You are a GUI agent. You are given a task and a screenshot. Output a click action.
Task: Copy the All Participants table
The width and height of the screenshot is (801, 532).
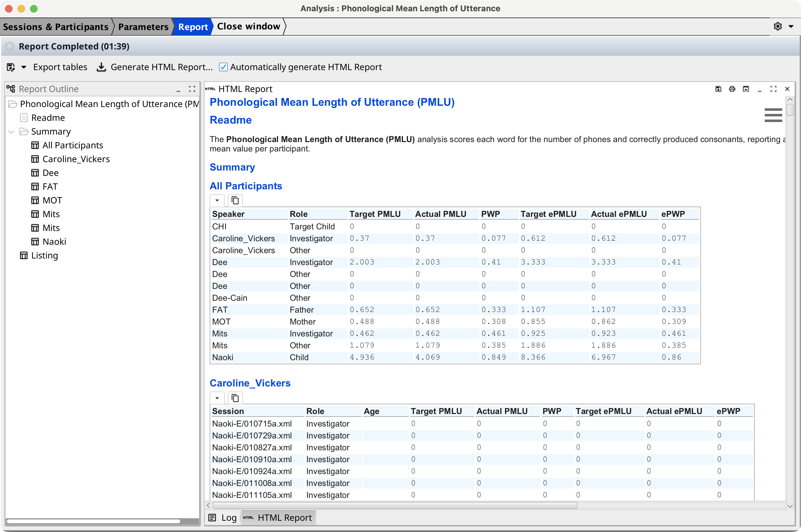pyautogui.click(x=235, y=201)
